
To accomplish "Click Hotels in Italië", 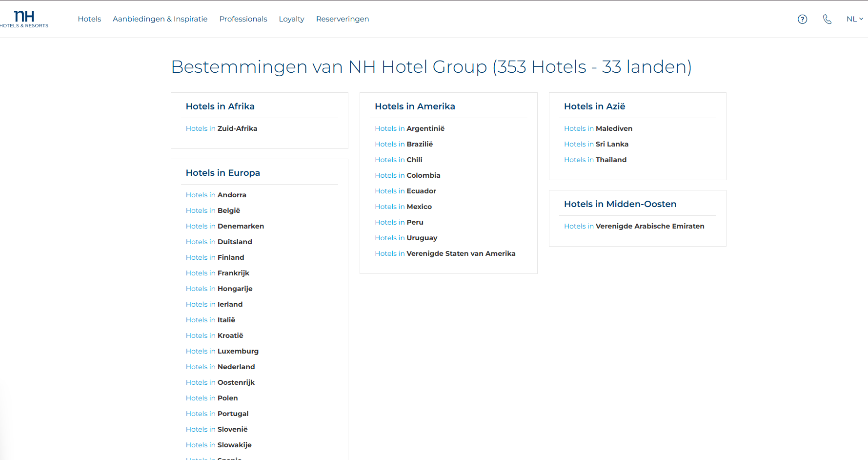I will [211, 320].
